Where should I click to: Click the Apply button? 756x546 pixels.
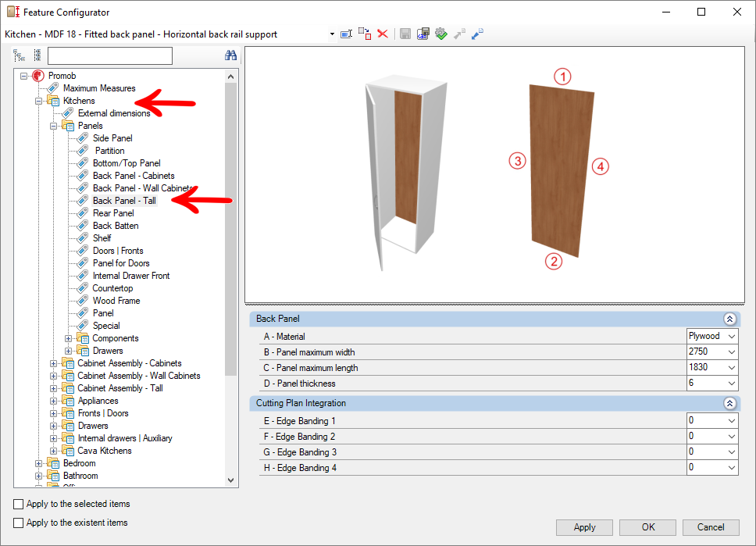tap(584, 527)
